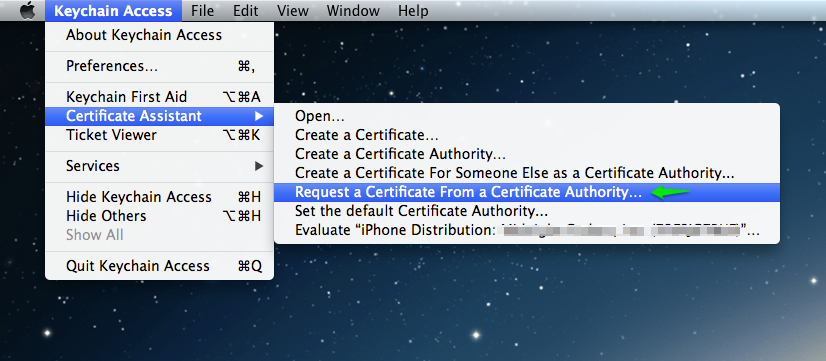Choose Create a Certificate…

(527, 135)
